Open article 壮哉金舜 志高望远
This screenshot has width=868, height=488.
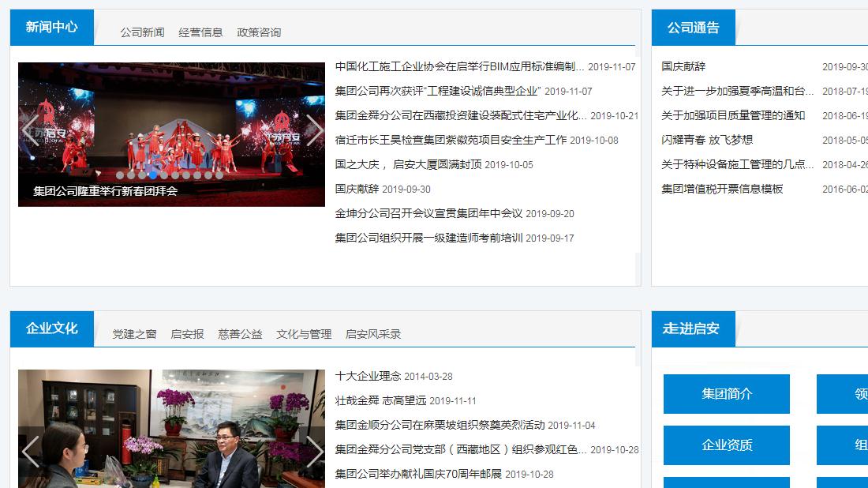(x=380, y=400)
